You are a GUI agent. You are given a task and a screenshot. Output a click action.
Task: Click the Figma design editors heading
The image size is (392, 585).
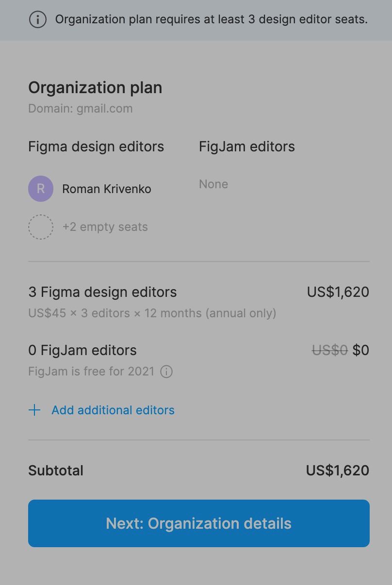[x=96, y=147]
